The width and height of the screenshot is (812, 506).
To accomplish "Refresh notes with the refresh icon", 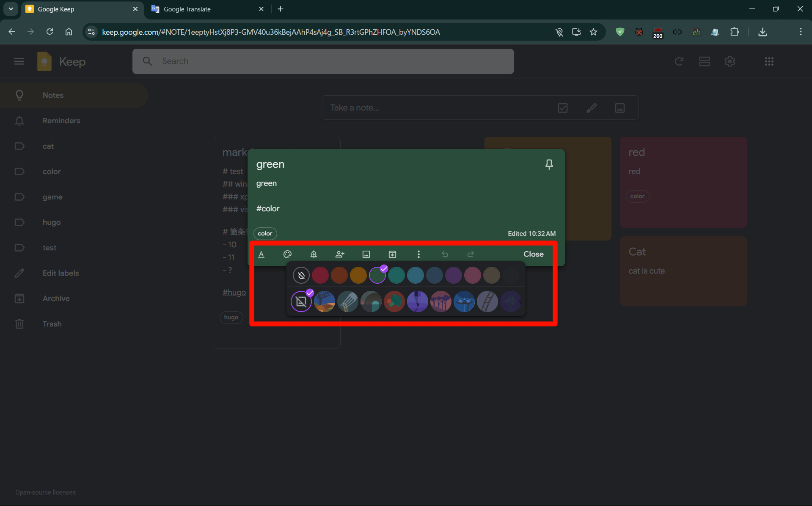I will tap(679, 61).
